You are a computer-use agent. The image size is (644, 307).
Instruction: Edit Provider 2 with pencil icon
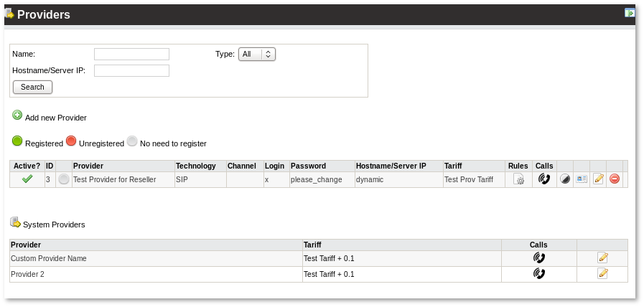[x=602, y=274]
